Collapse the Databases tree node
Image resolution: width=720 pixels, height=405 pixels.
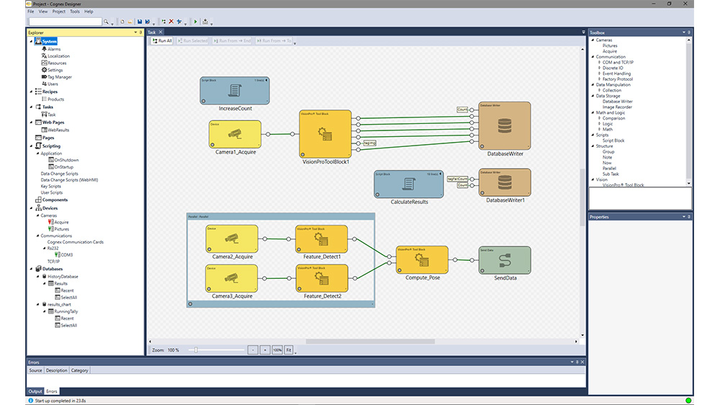[31, 269]
